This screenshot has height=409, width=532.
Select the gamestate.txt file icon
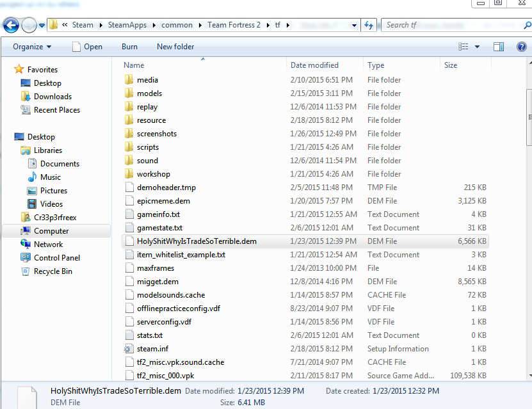click(x=129, y=228)
